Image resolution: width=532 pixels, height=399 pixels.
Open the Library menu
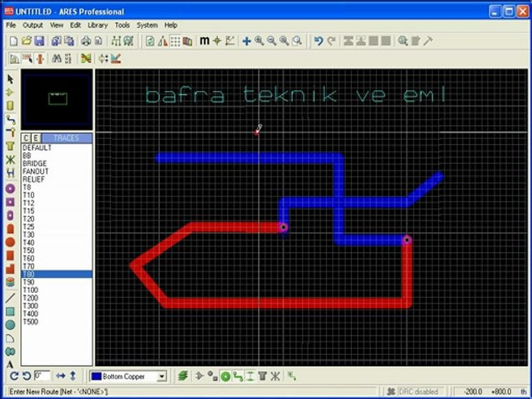98,25
